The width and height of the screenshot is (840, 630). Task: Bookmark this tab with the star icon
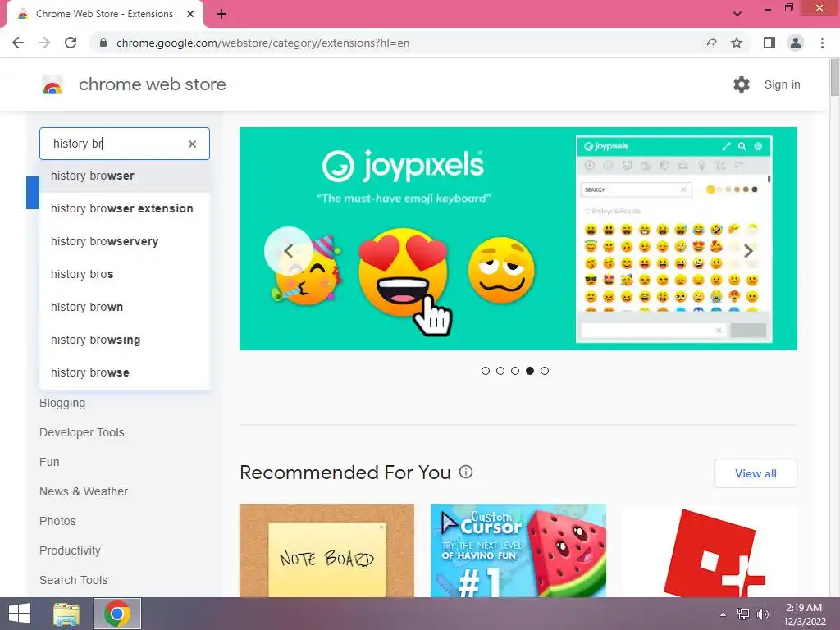(737, 43)
